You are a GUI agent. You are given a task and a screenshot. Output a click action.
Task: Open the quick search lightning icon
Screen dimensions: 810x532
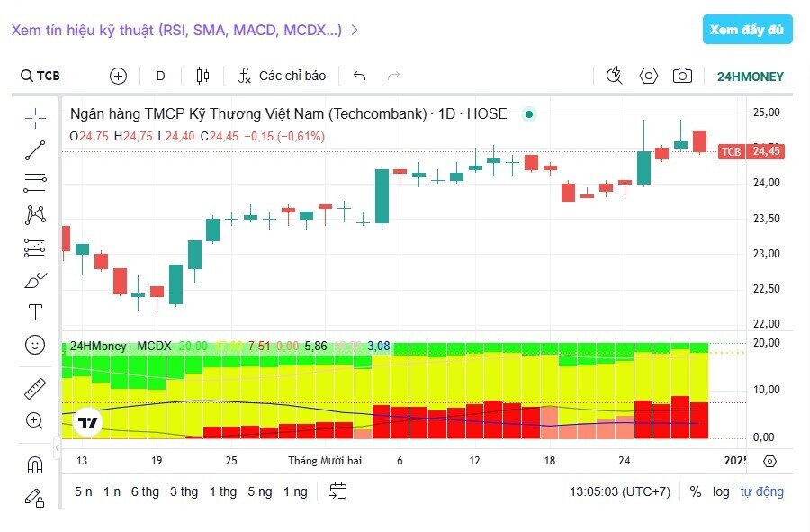coord(614,76)
